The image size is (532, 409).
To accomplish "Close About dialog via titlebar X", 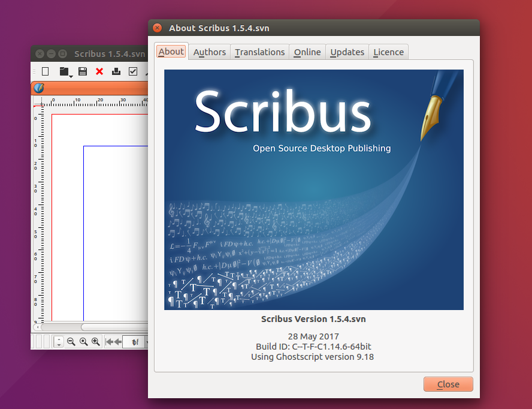I will click(x=157, y=28).
